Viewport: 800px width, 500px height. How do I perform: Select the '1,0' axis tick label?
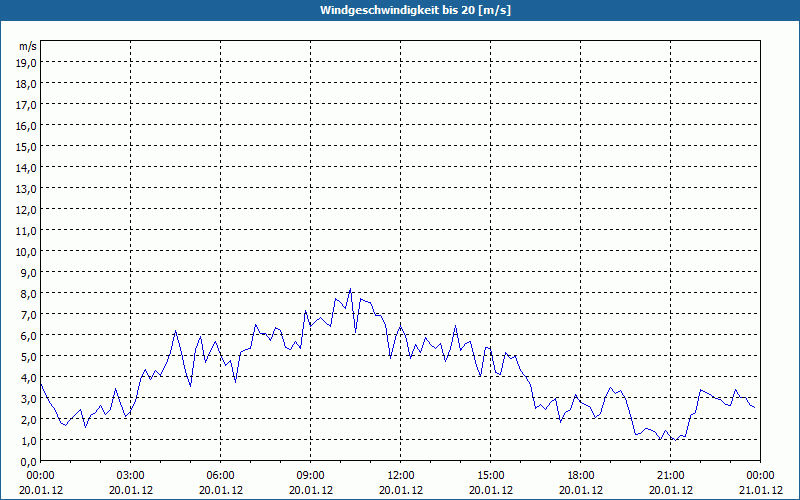(29, 441)
